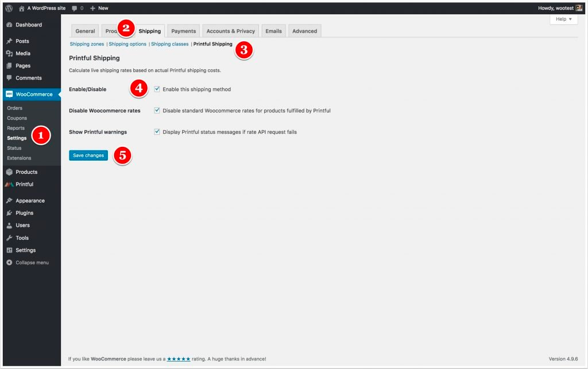Click the site home icon
This screenshot has height=369, width=588.
click(x=21, y=8)
